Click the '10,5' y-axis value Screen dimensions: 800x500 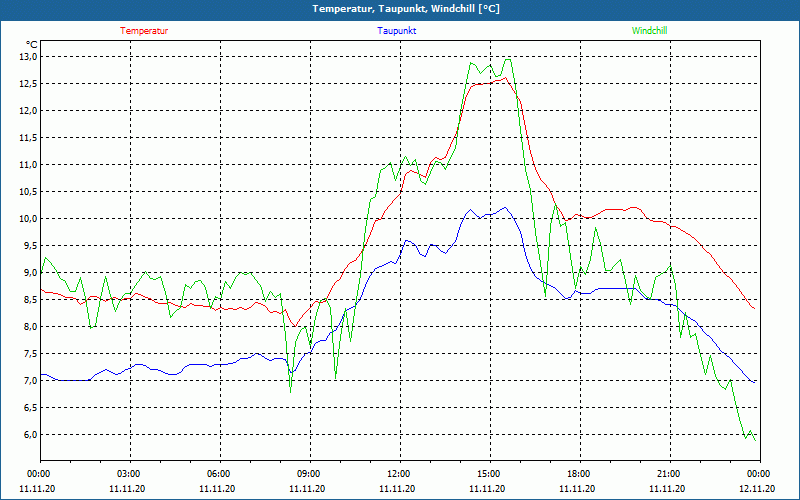click(28, 192)
